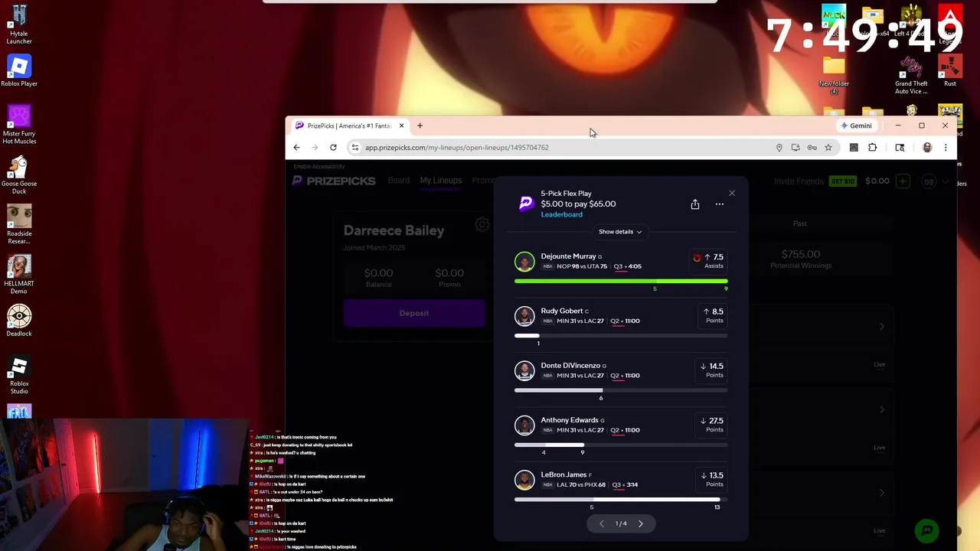Open the Chrome side panel icon
The width and height of the screenshot is (980, 551).
coord(900,147)
